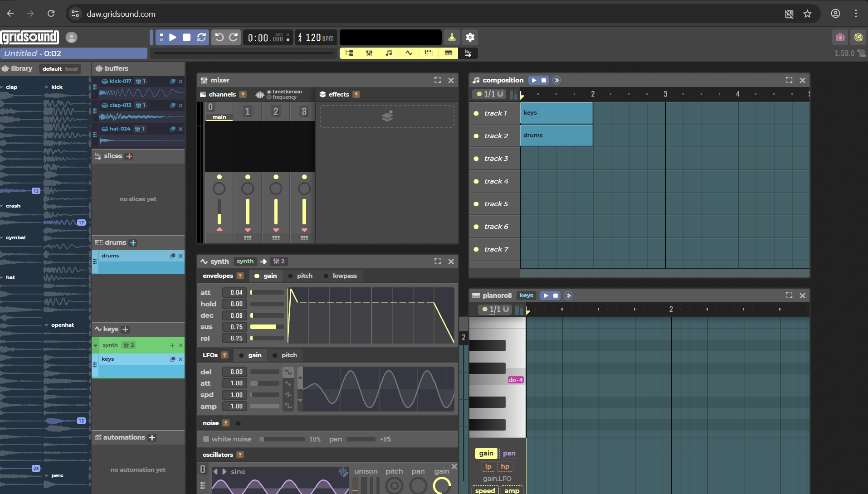This screenshot has height=494, width=868.
Task: Select the drum machine toolbar icon
Action: (429, 53)
